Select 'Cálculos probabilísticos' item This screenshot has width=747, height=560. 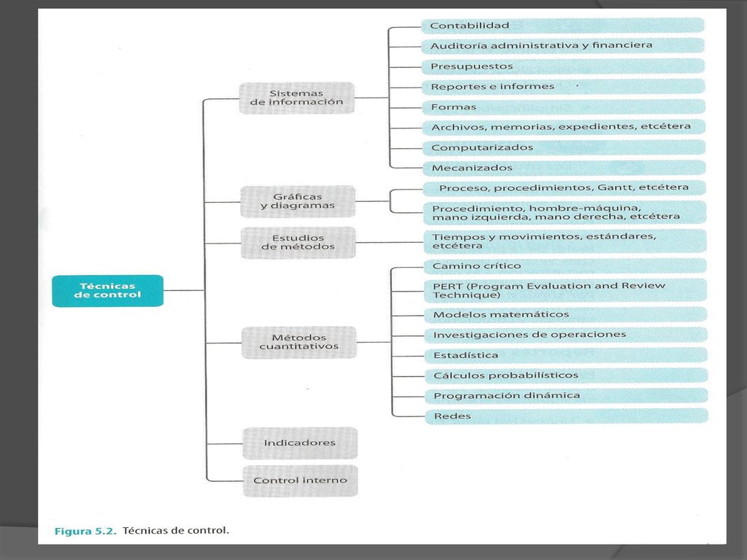pos(566,376)
